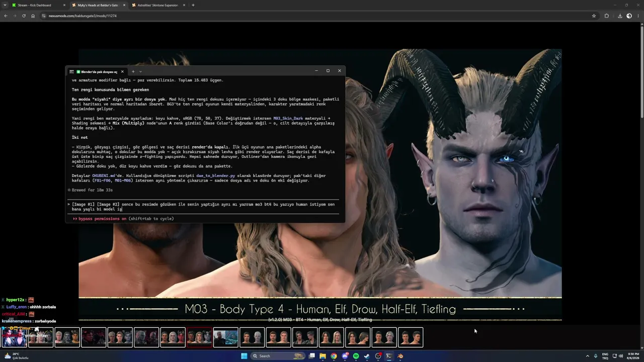The width and height of the screenshot is (644, 362).
Task: Go forward in browser history
Action: click(15, 16)
